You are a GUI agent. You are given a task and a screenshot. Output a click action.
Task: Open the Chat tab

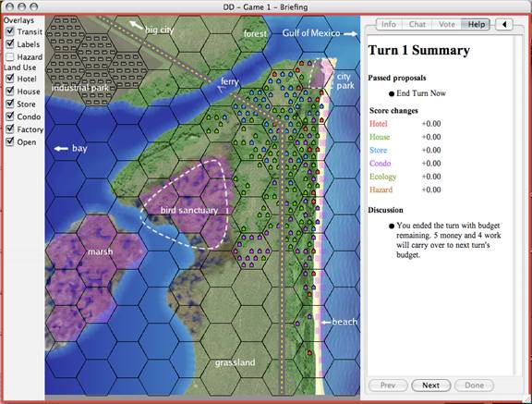(x=417, y=24)
